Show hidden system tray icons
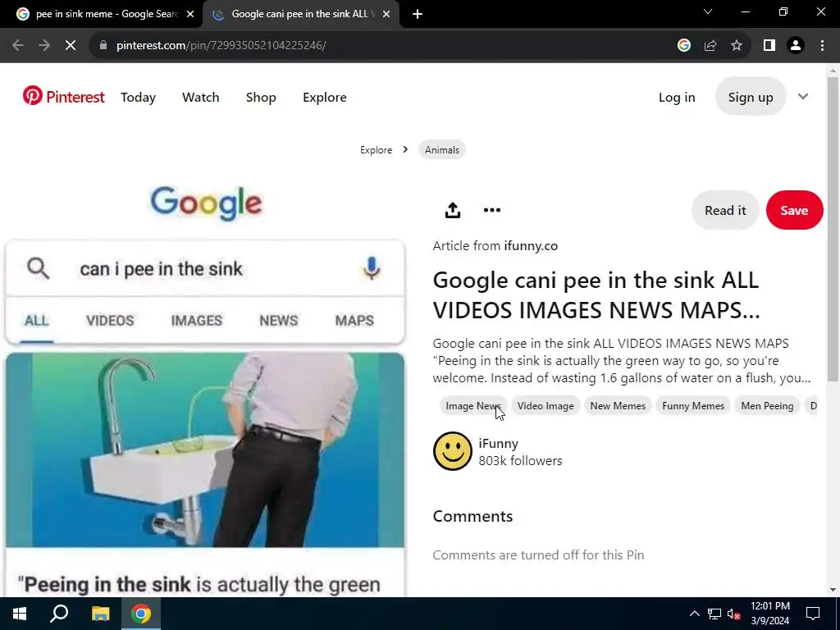 694,614
